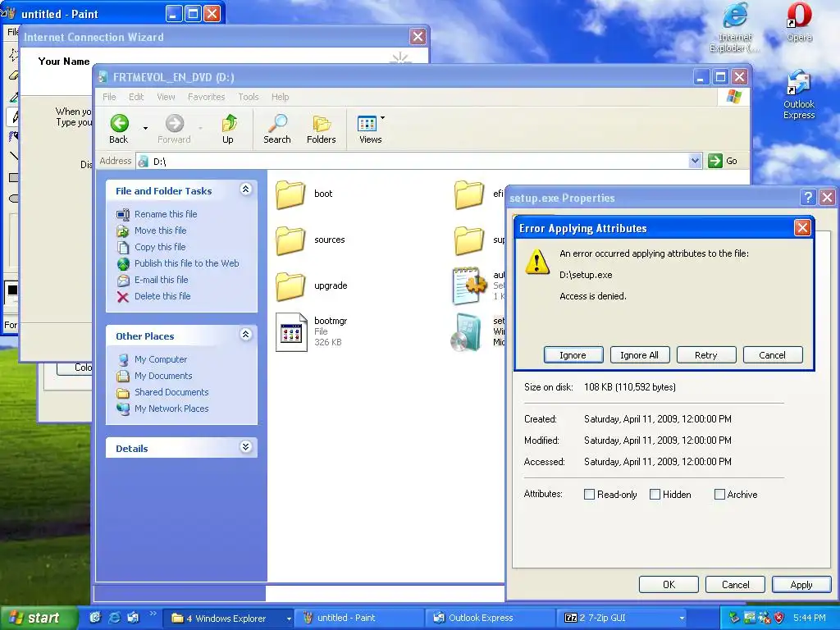Toggle the Folders pane button

[x=322, y=129]
